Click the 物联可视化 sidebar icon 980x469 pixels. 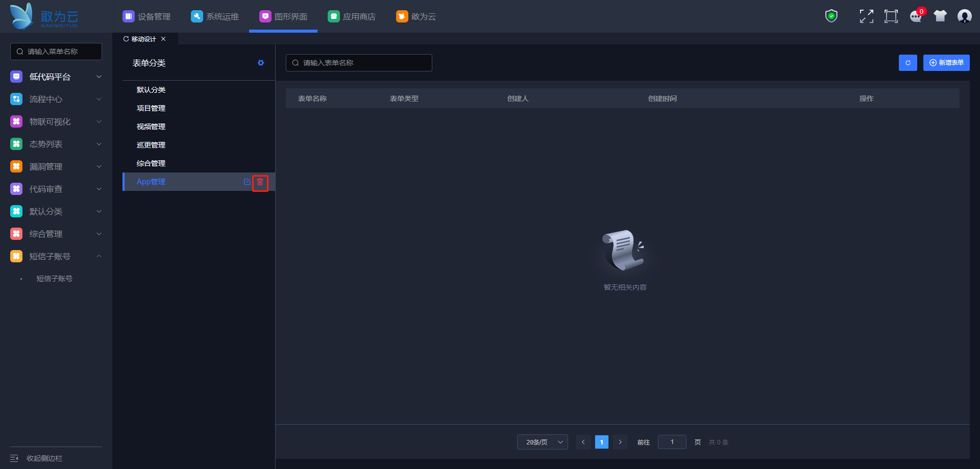pos(16,121)
